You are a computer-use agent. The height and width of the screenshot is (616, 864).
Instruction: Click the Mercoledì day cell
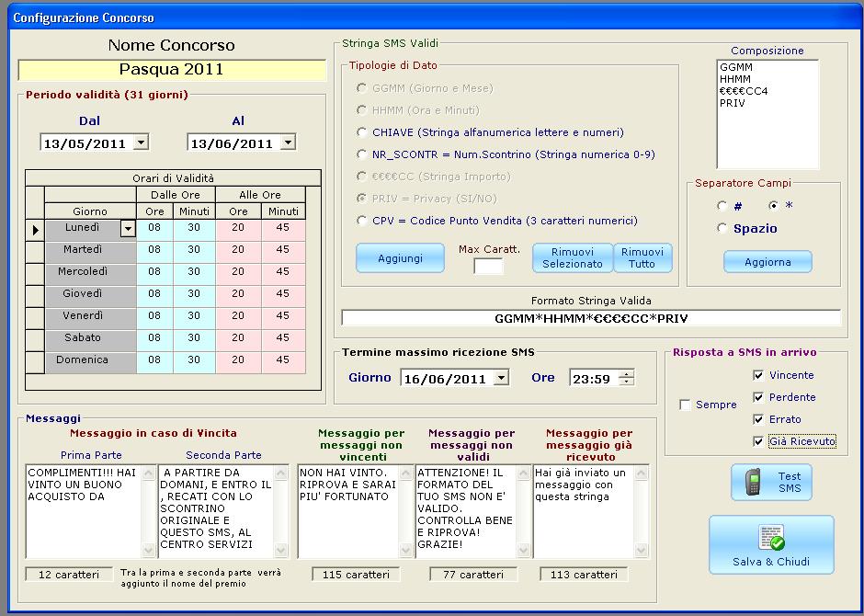click(90, 272)
